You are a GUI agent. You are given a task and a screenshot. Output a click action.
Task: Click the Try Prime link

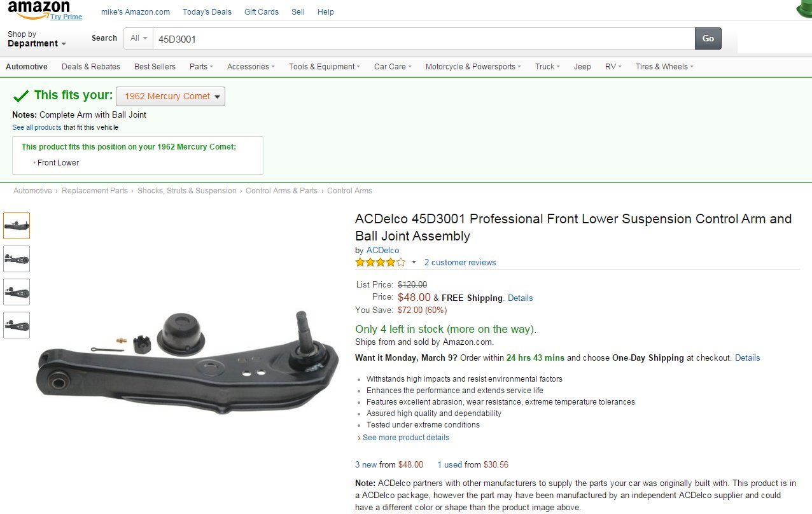tap(66, 17)
